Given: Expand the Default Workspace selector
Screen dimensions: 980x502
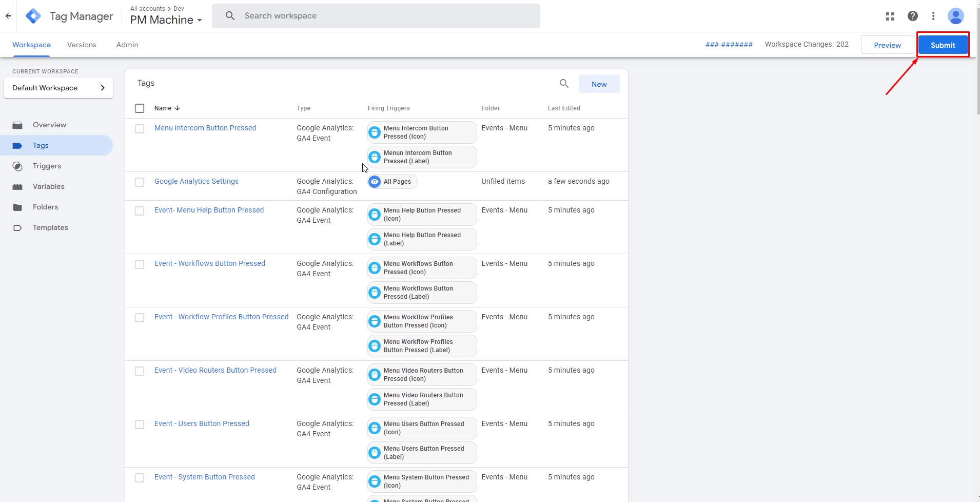Looking at the screenshot, I should pos(58,88).
